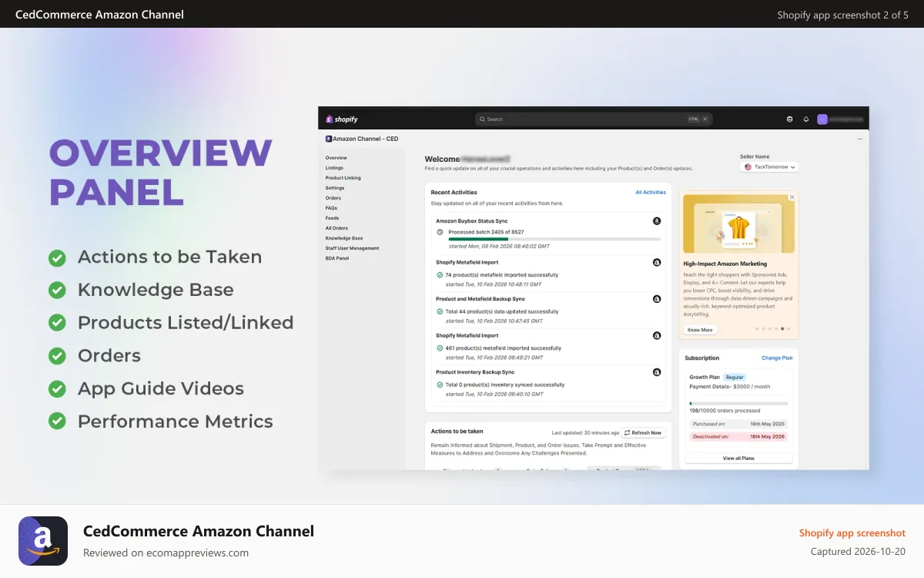The width and height of the screenshot is (924, 578).
Task: Click Amazon icon in the 74 product(s) Metafield Import row
Action: pos(657,262)
